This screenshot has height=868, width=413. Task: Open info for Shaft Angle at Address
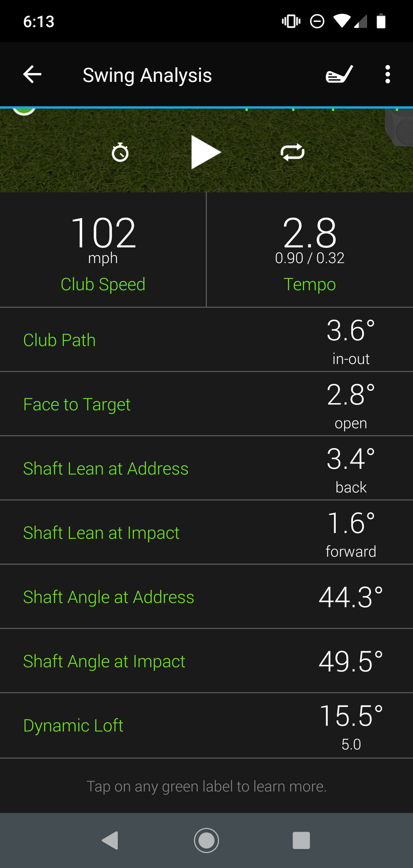click(108, 597)
